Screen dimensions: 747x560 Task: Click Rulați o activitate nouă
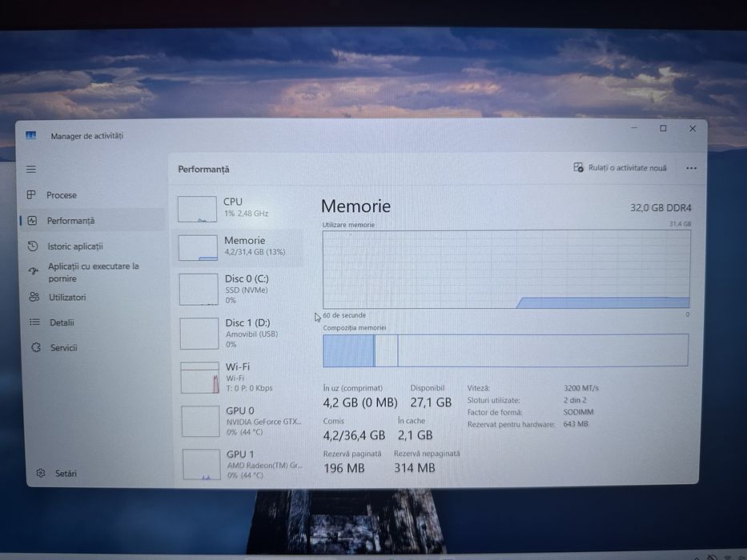620,168
